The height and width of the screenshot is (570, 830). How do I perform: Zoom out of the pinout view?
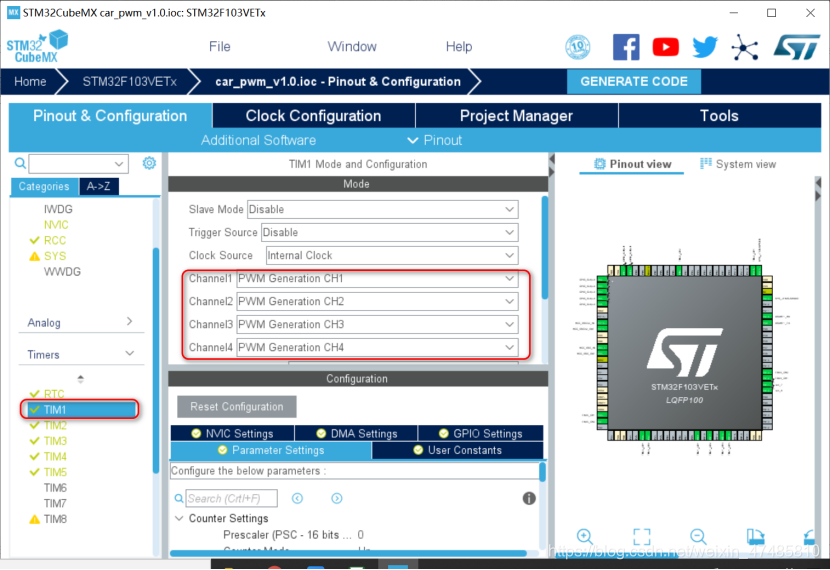[x=698, y=537]
